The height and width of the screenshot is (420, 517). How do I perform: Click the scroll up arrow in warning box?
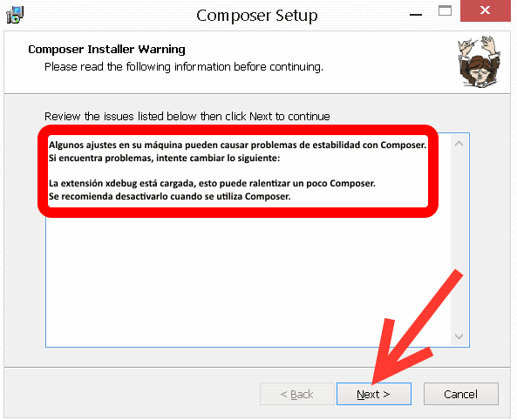click(459, 144)
